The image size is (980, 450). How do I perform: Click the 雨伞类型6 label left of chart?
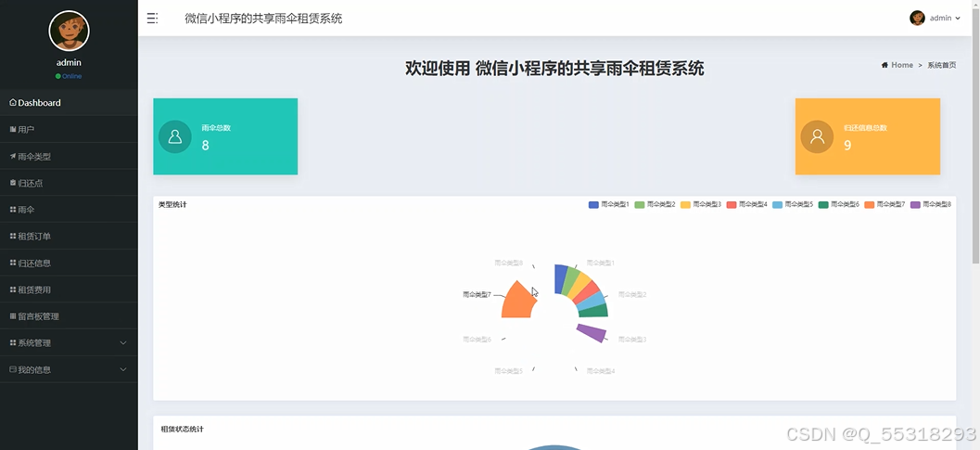(477, 340)
